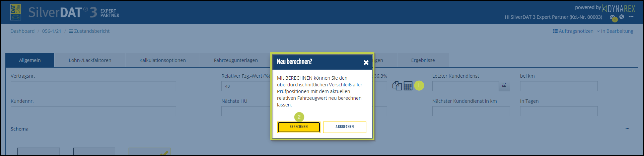Click the SilverDAT 3 logo icon

pyautogui.click(x=16, y=12)
